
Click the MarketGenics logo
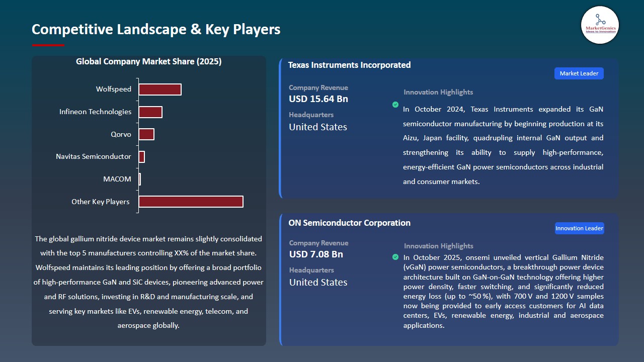(x=600, y=25)
